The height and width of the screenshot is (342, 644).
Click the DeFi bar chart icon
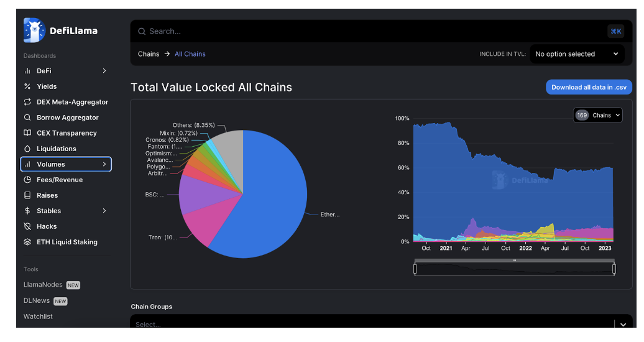click(x=27, y=71)
